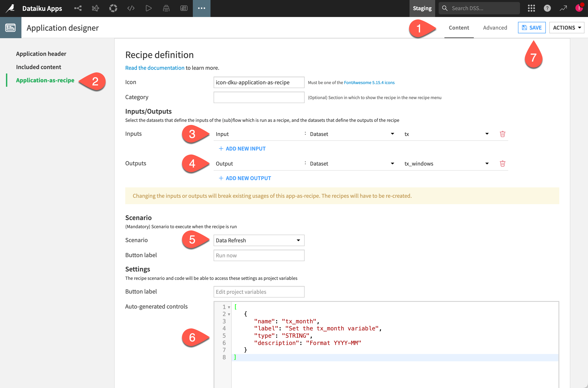
Task: Open the help question mark icon
Action: [x=547, y=8]
